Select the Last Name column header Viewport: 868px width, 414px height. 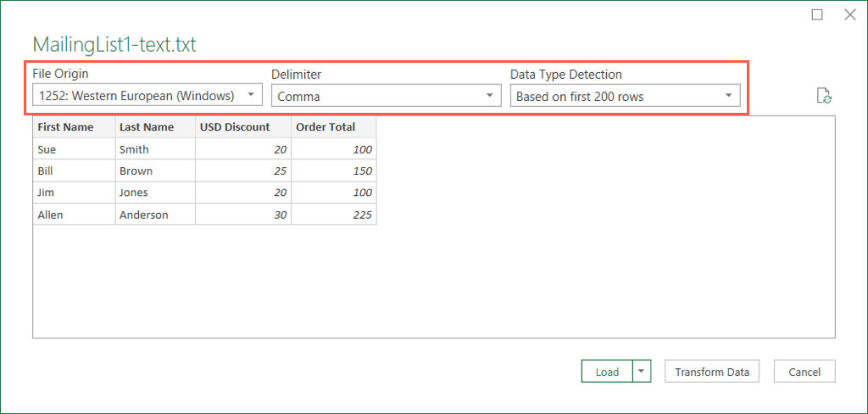pyautogui.click(x=155, y=127)
